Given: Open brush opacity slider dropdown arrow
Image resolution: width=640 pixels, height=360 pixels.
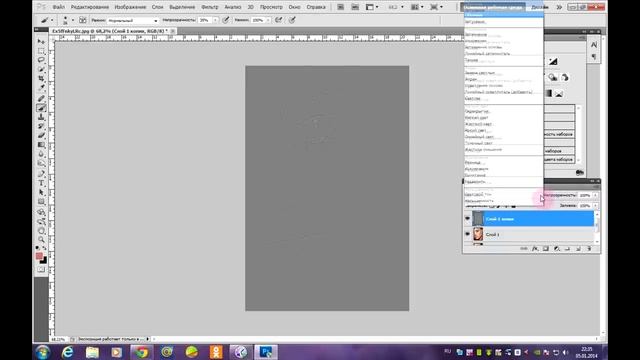Looking at the screenshot, I should (215, 20).
